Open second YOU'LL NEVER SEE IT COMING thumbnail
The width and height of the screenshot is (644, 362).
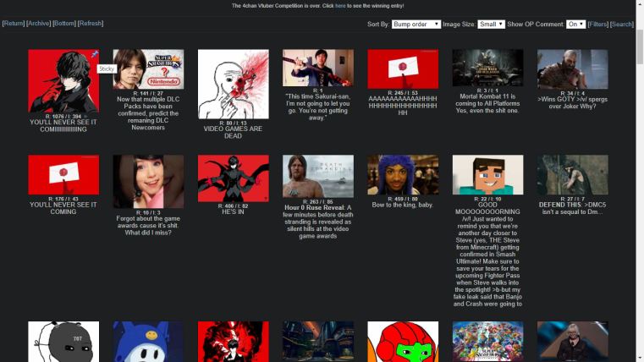(x=63, y=174)
